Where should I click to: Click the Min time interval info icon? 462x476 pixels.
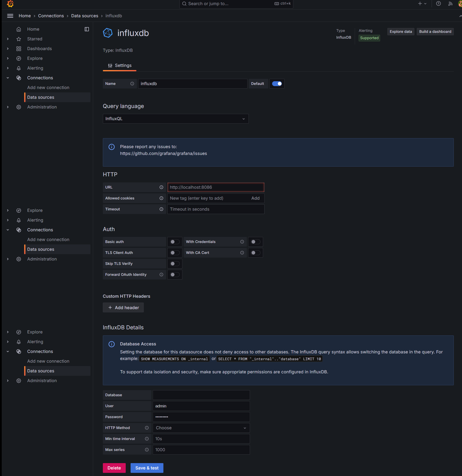click(x=147, y=439)
